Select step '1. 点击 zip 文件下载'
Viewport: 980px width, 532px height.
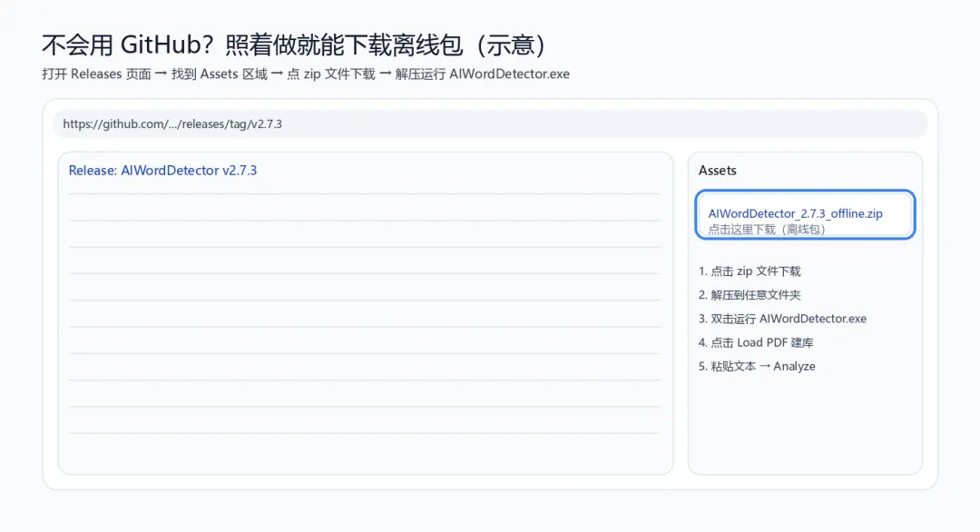click(x=750, y=271)
